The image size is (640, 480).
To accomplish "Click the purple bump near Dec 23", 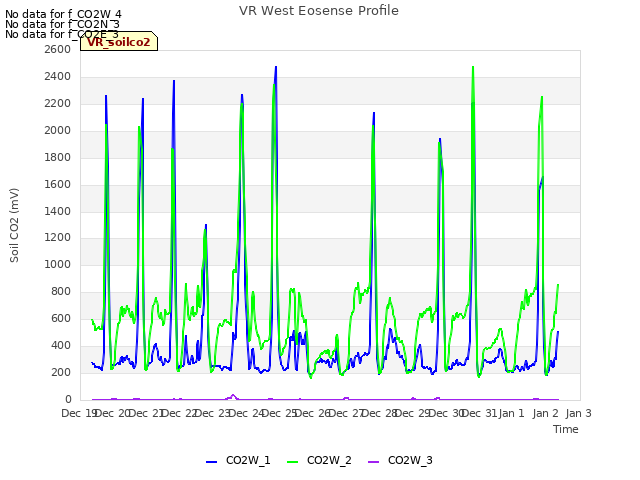I will [x=233, y=396].
